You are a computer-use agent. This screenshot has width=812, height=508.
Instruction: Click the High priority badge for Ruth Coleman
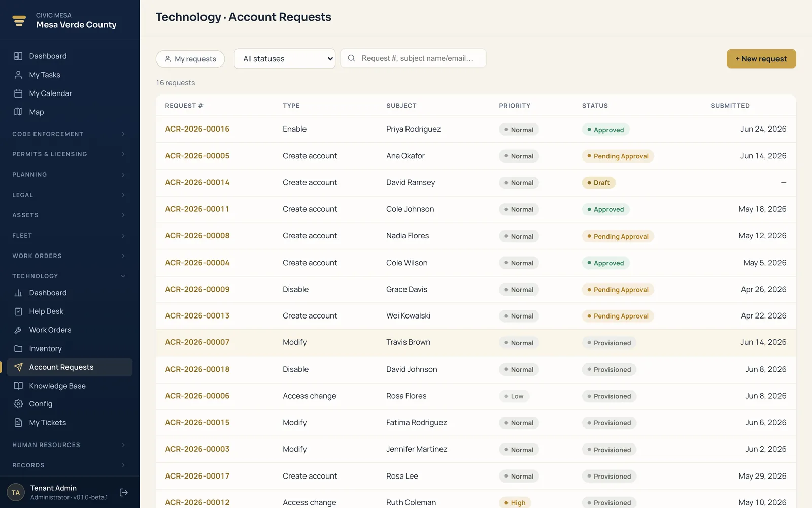515,503
